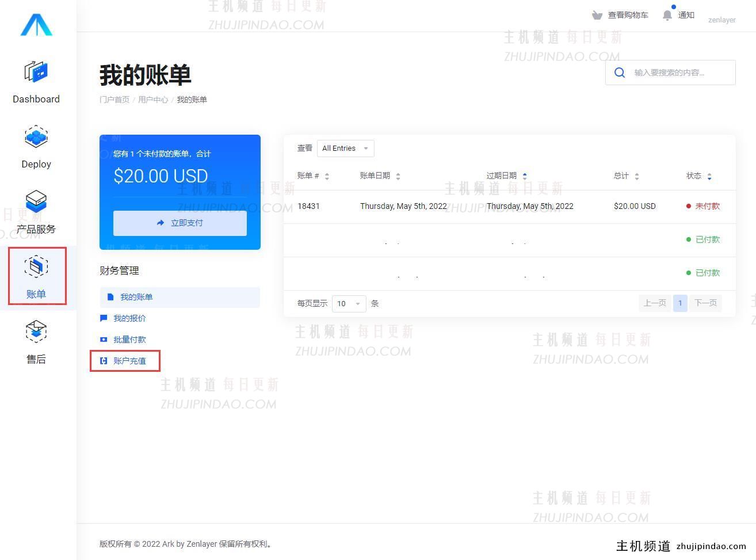
Task: Open the All Entries filter dropdown
Action: click(346, 148)
